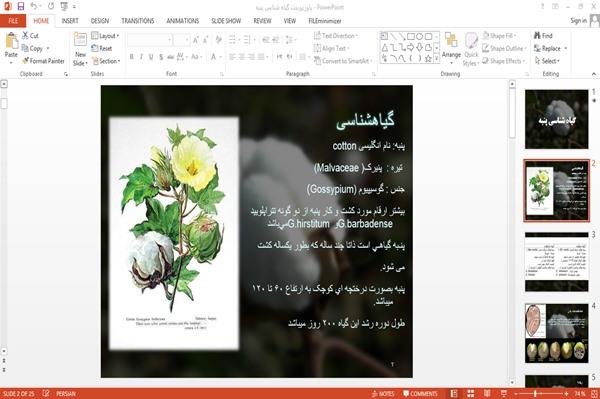This screenshot has width=600, height=399.
Task: Open the font name combo box
Action: click(x=150, y=39)
